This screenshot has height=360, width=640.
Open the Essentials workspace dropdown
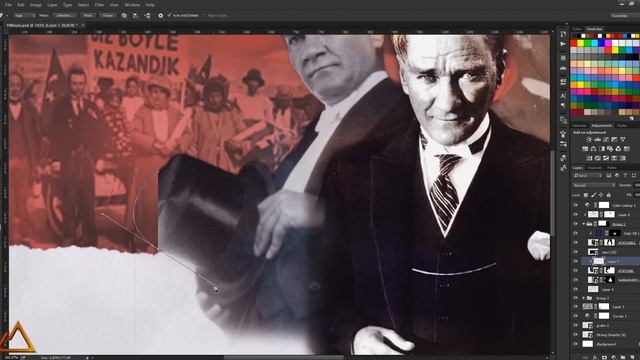pos(625,16)
